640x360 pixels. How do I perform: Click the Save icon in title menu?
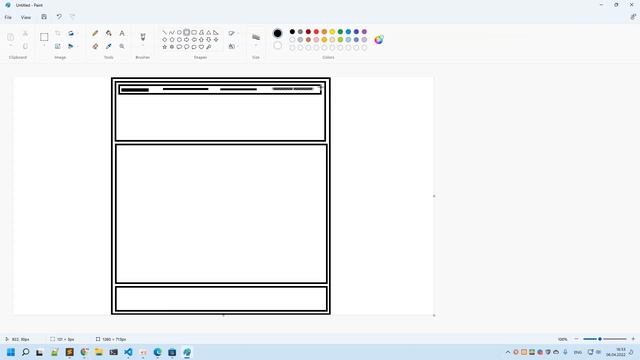44,17
